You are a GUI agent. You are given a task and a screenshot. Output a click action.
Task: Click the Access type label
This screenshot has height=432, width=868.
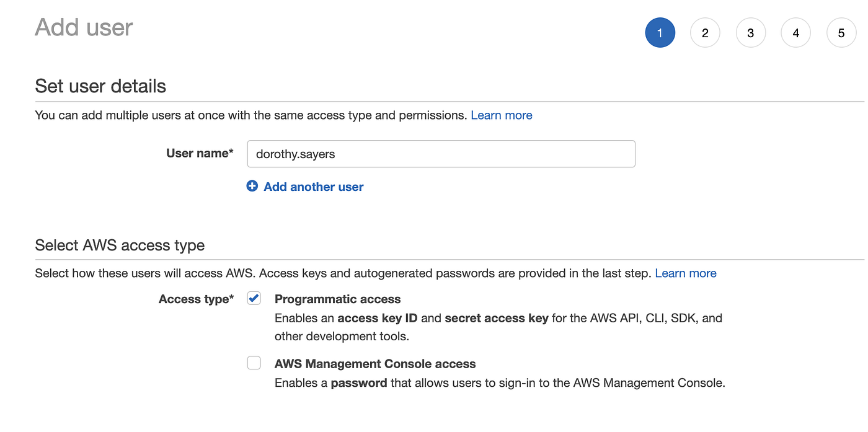(x=196, y=299)
